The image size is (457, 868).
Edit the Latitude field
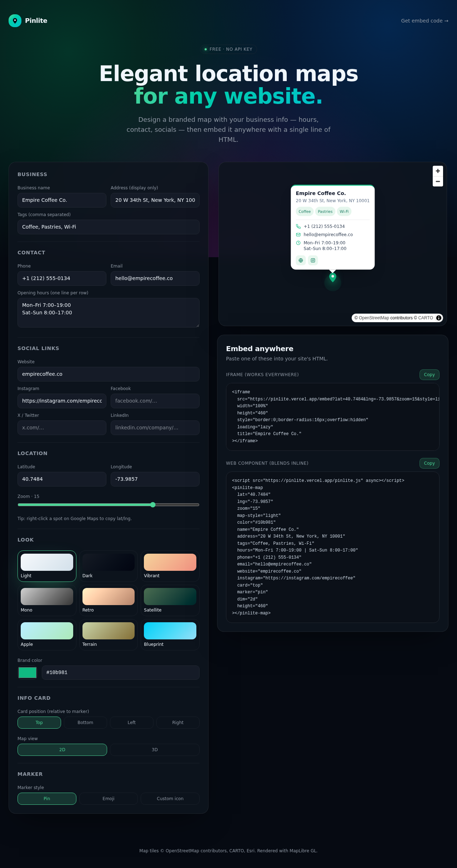[62, 479]
